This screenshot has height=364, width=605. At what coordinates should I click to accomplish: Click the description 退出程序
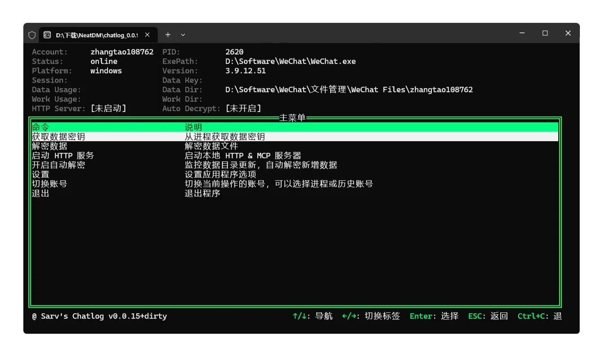[x=202, y=193]
